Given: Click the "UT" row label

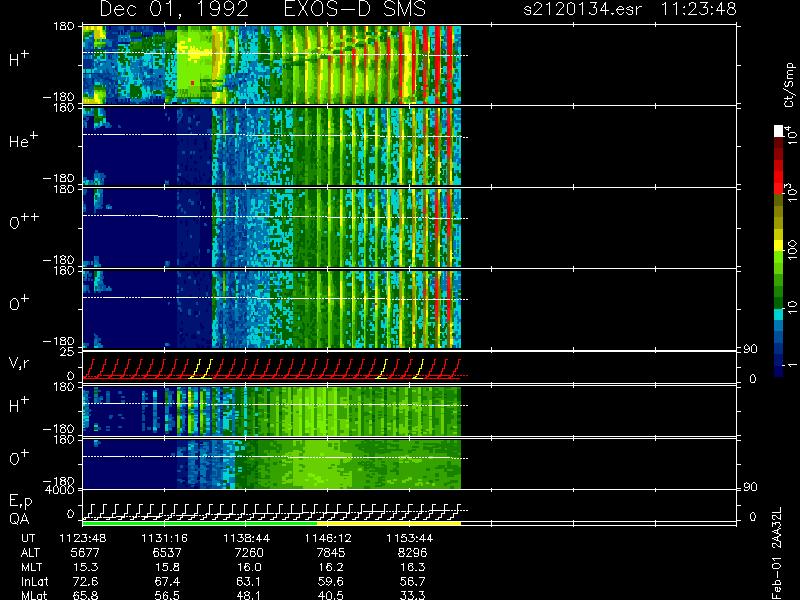Looking at the screenshot, I should pos(28,538).
